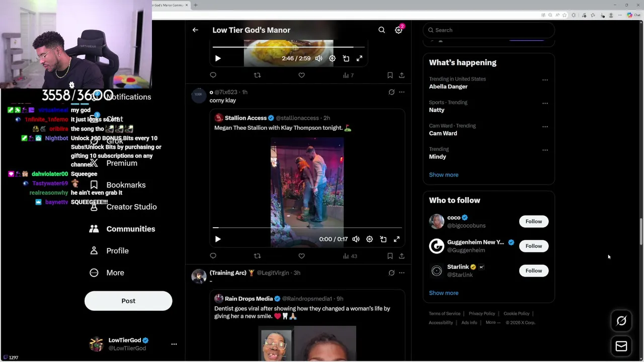Reply to the corny klay post
Image resolution: width=644 pixels, height=362 pixels.
pos(213,256)
